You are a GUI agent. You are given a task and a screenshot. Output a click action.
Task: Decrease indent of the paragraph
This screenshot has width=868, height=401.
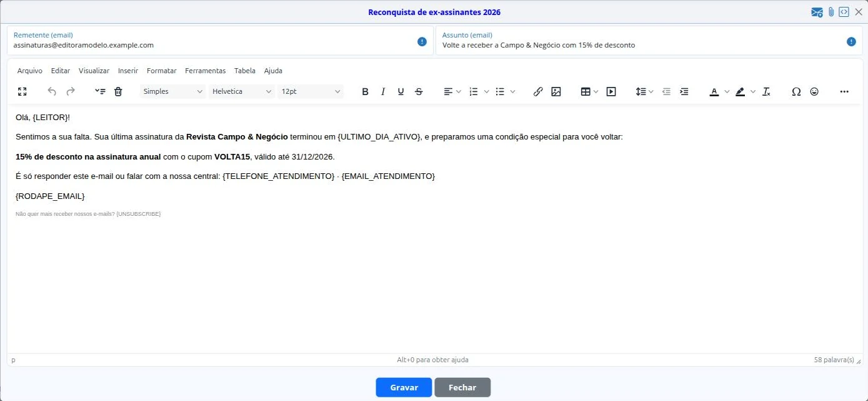tap(666, 91)
